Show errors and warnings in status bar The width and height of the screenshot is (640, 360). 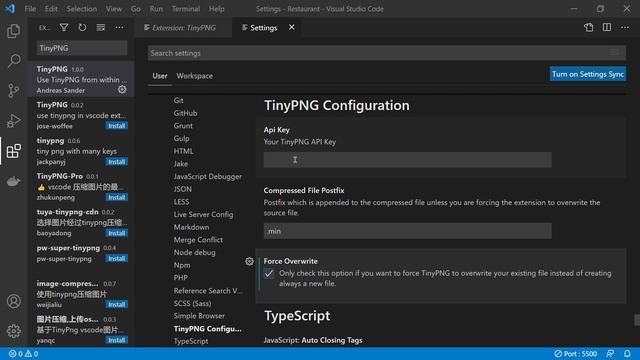tap(24, 354)
